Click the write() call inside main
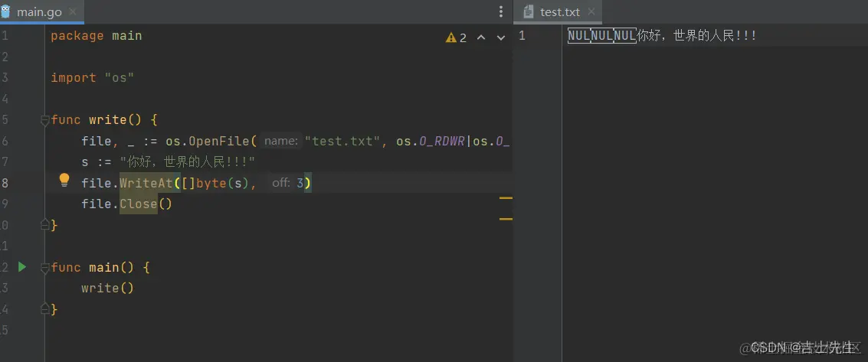The height and width of the screenshot is (362, 868). tap(107, 288)
